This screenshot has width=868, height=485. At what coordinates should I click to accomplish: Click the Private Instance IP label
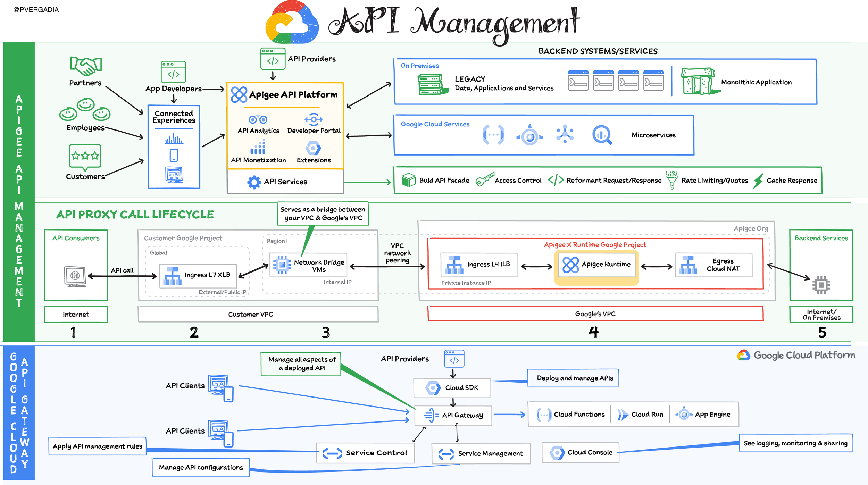click(x=466, y=283)
